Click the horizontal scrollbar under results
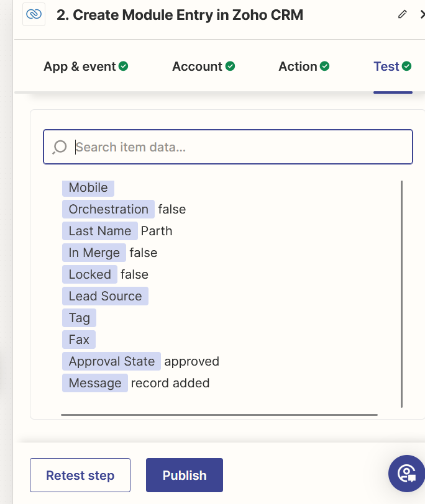425x504 pixels. tap(219, 414)
